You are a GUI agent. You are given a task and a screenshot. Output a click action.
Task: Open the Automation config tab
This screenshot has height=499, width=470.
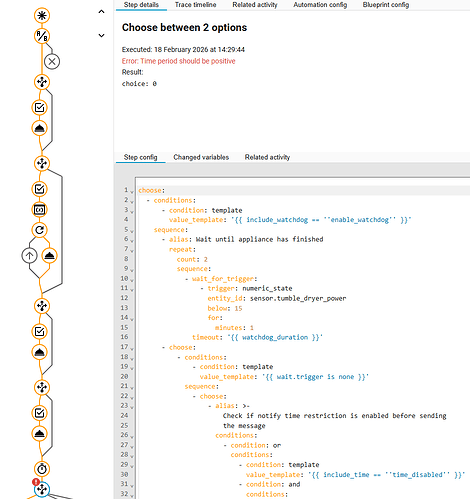pos(320,5)
